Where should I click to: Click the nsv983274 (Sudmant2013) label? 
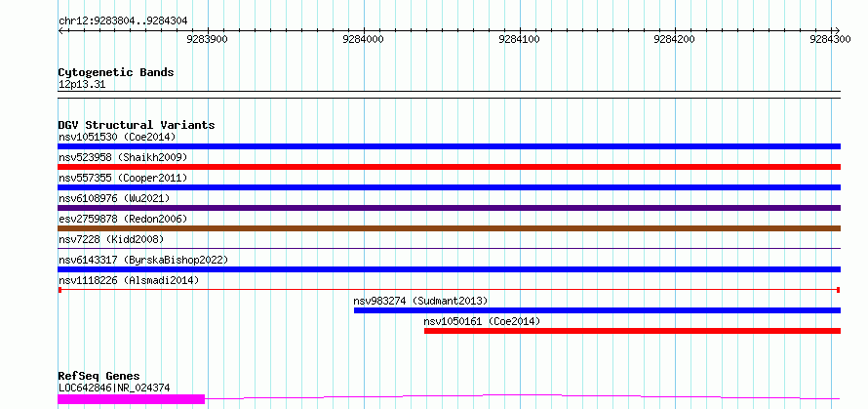coord(420,301)
